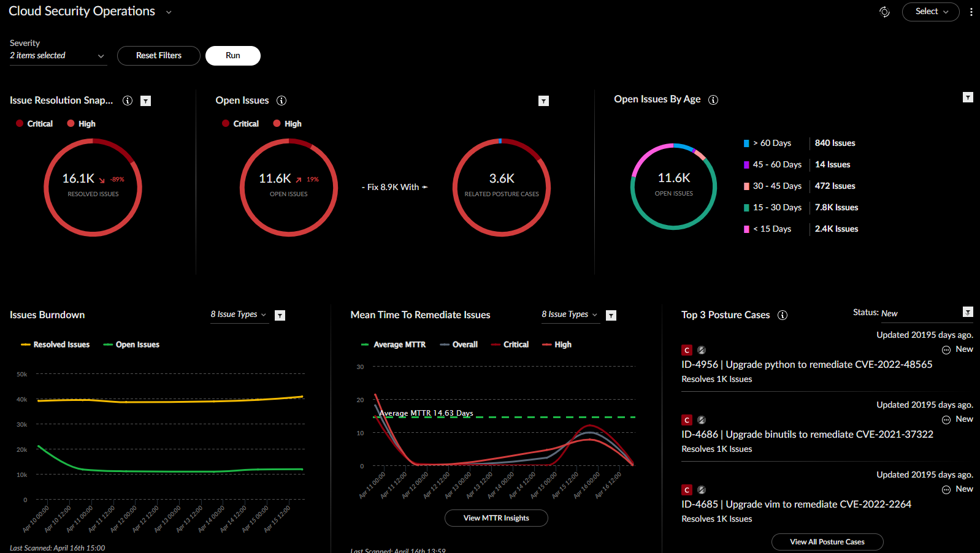Open filter icon on Top 3 Posture Cases
Screen dimensions: 980x553
click(968, 312)
